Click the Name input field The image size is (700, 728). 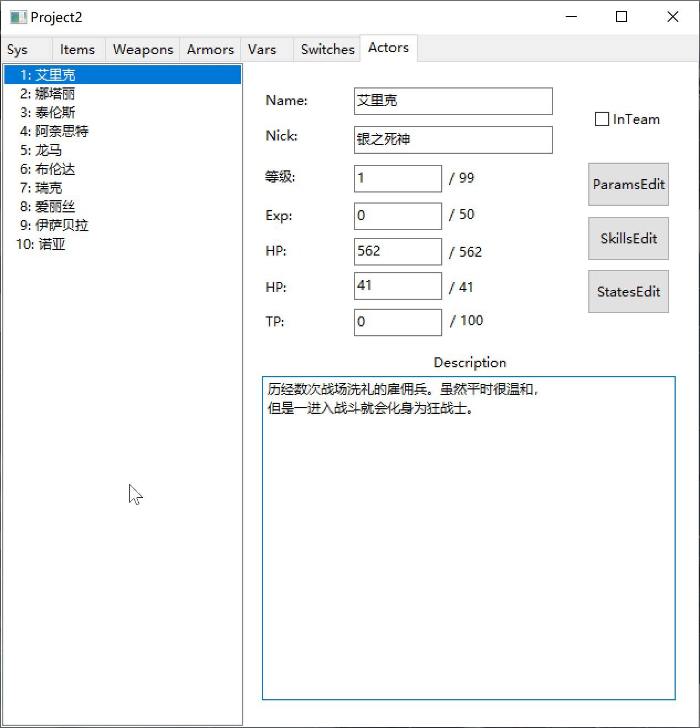click(453, 101)
